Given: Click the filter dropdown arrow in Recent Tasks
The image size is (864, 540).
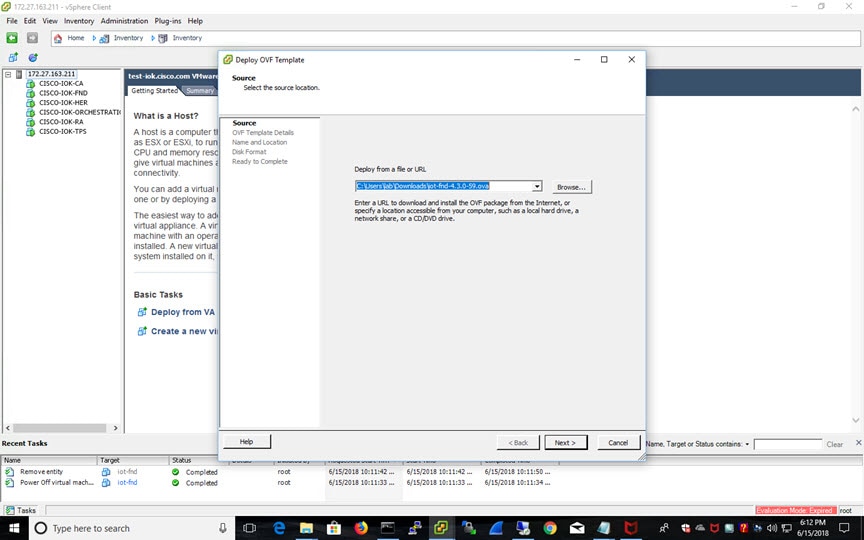Looking at the screenshot, I should pyautogui.click(x=747, y=444).
